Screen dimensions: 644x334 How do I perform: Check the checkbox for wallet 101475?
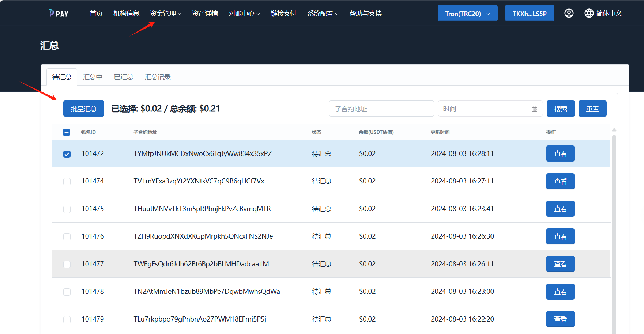[x=67, y=209]
